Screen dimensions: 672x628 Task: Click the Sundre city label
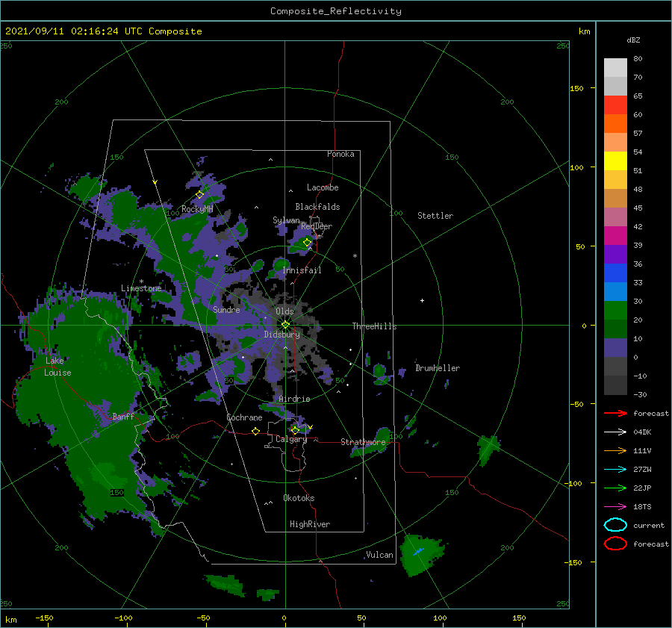[x=226, y=309]
